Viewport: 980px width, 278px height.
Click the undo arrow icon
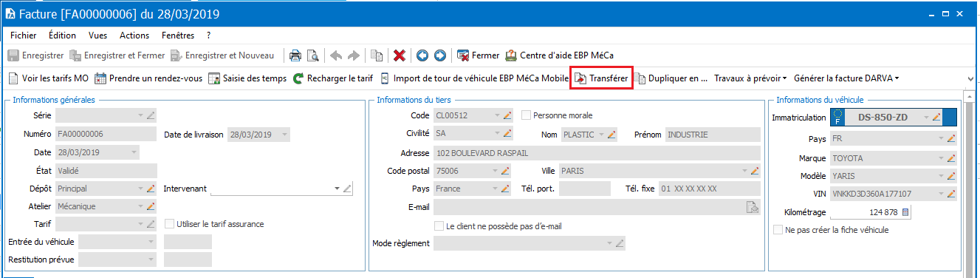[335, 55]
